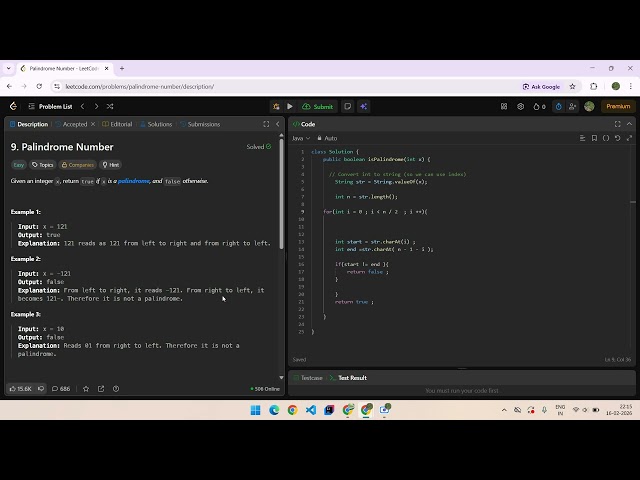Viewport: 640px width, 480px height.
Task: Open LeetCode settings gear
Action: point(520,107)
